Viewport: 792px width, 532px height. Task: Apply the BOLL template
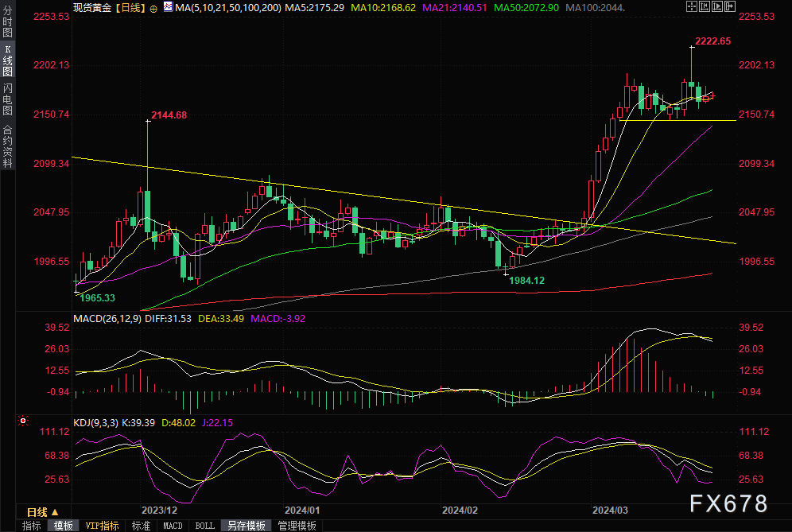[204, 526]
